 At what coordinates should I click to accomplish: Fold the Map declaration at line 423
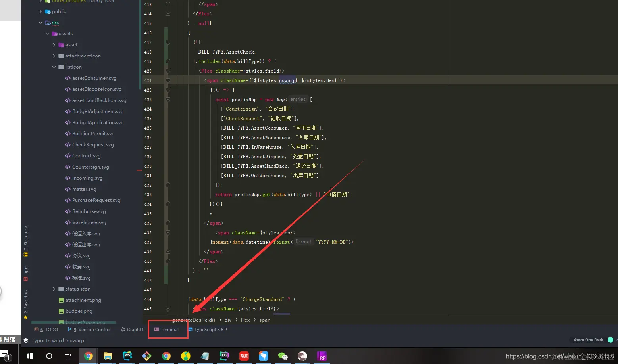(168, 100)
